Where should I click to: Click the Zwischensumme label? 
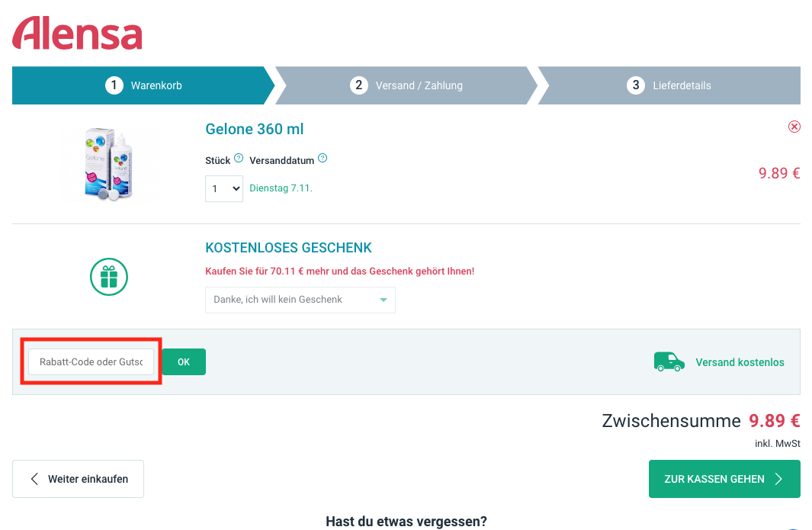tap(671, 421)
